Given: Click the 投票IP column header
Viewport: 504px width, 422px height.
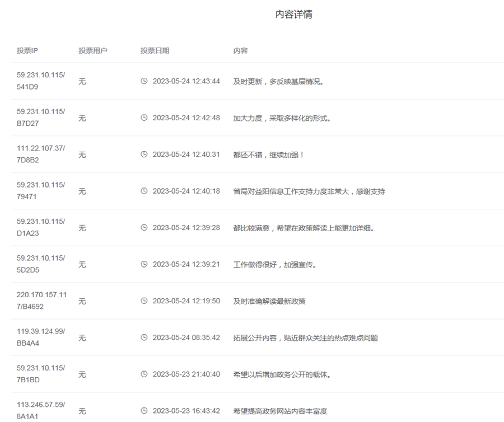Looking at the screenshot, I should [27, 50].
